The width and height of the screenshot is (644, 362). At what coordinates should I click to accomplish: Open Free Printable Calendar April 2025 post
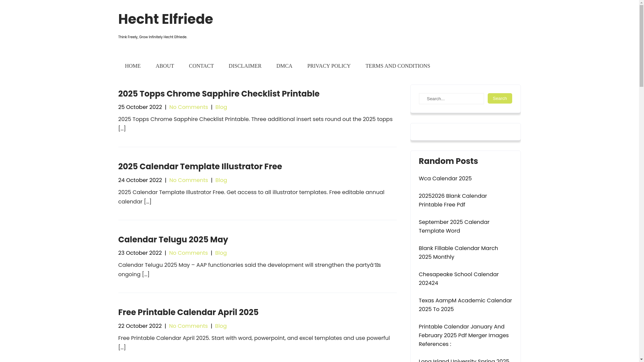(188, 312)
